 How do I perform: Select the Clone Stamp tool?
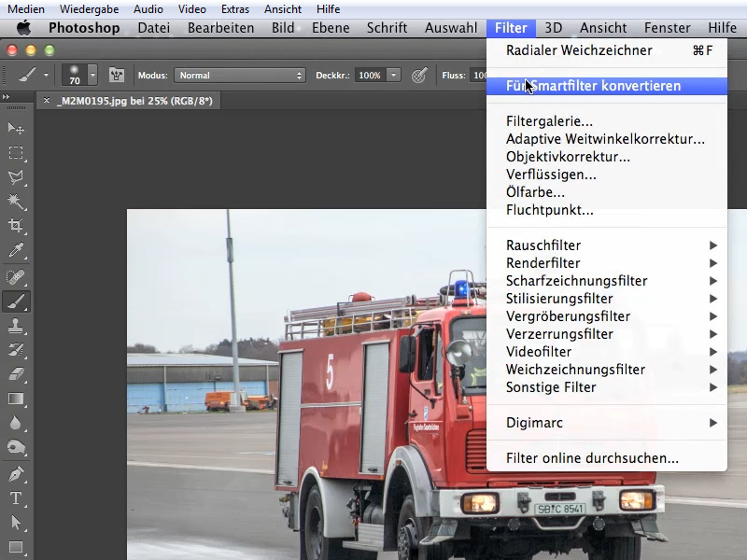point(16,326)
